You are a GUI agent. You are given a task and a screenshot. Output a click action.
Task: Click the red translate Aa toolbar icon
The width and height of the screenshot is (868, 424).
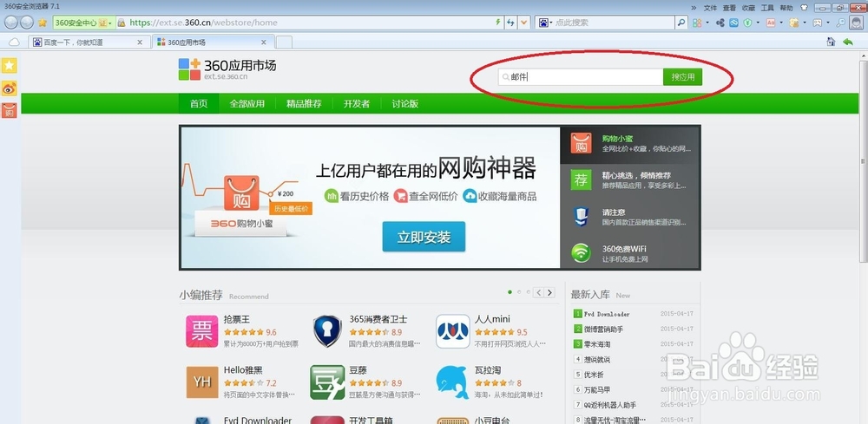pos(771,23)
